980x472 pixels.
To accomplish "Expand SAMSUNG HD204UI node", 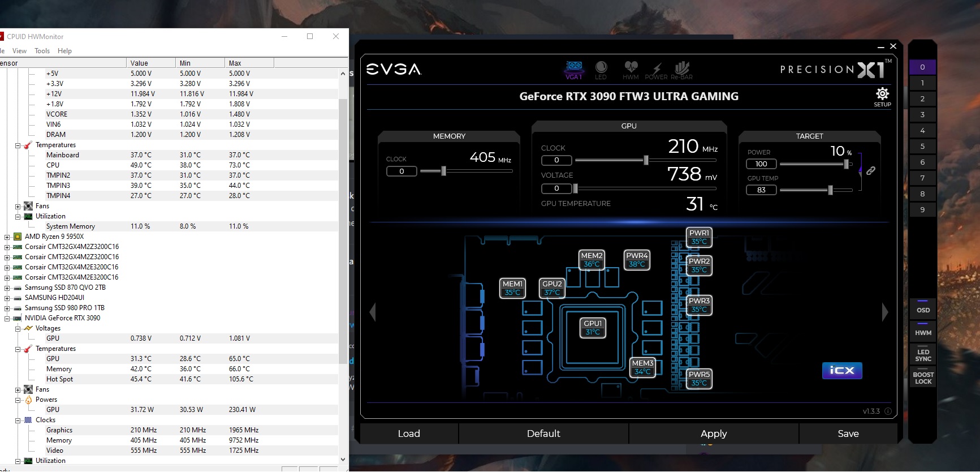I will pos(7,298).
